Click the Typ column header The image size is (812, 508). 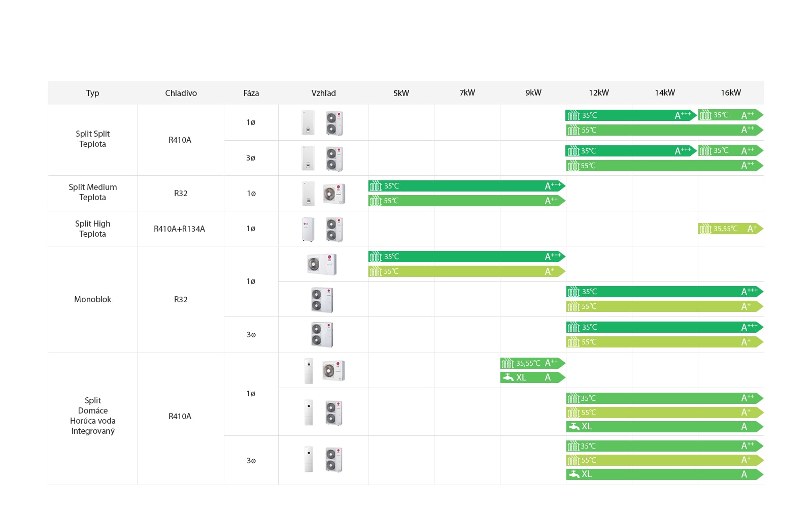[92, 93]
